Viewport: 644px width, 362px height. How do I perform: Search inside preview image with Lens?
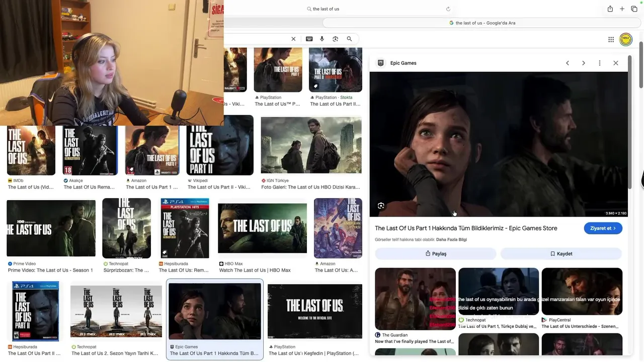point(381,206)
